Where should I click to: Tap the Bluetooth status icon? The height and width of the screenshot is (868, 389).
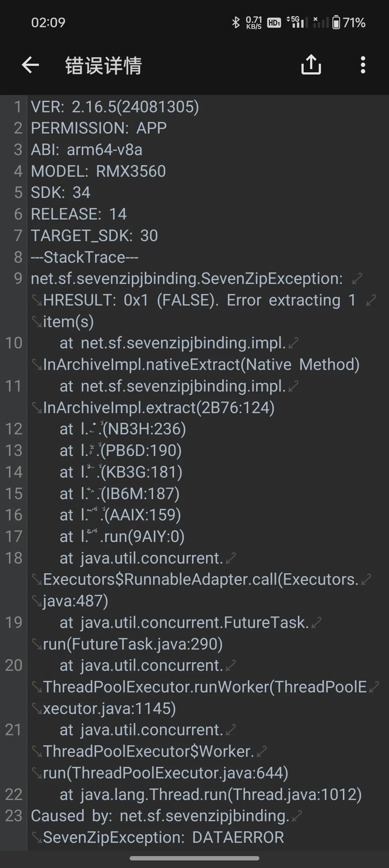tap(236, 23)
